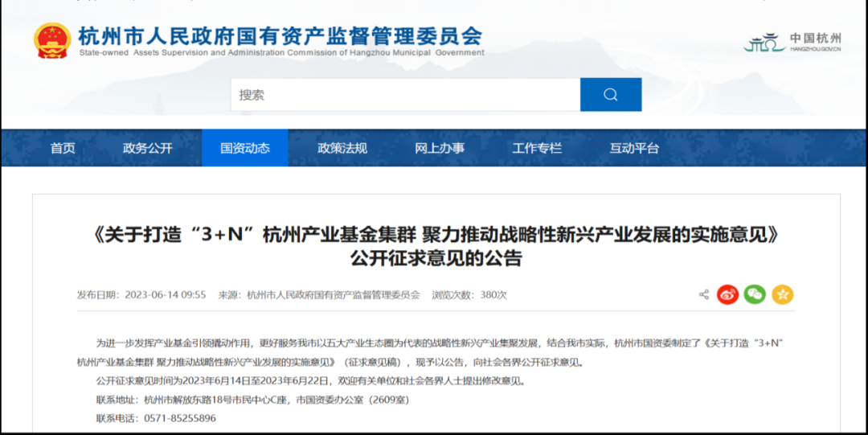This screenshot has width=868, height=435.
Task: Click the contact phone number 0571-85255896
Action: pyautogui.click(x=179, y=418)
